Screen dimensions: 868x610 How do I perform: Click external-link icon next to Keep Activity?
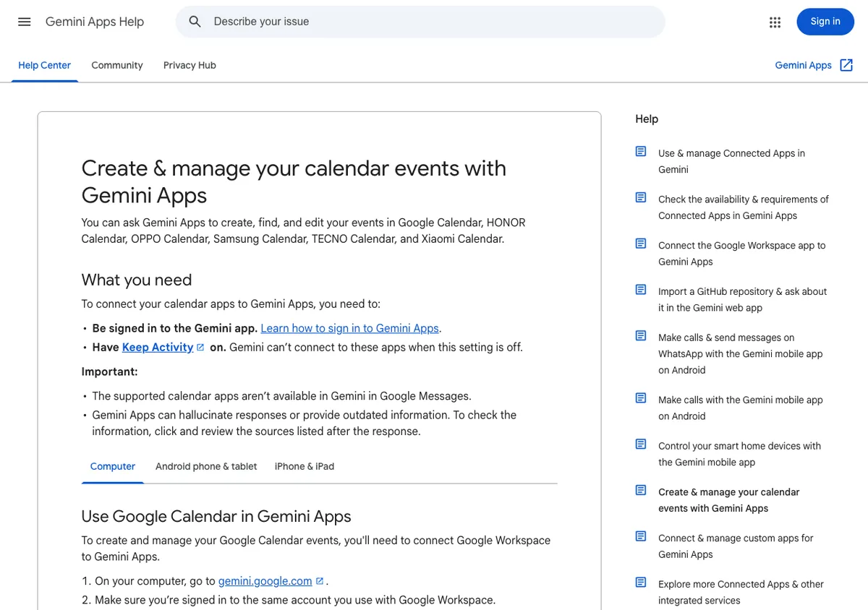tap(200, 348)
